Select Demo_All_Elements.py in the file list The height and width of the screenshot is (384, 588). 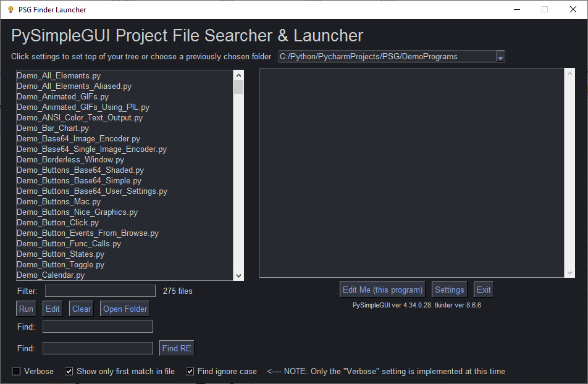click(59, 76)
